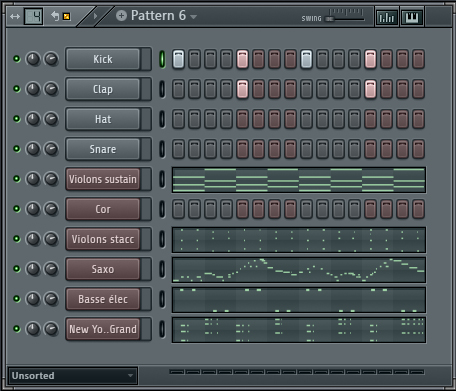456x391 pixels.
Task: Mute the Kick channel with its green LED
Action: point(16,59)
